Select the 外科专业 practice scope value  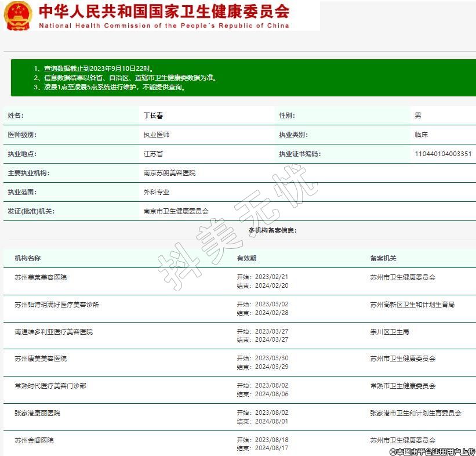pos(157,192)
